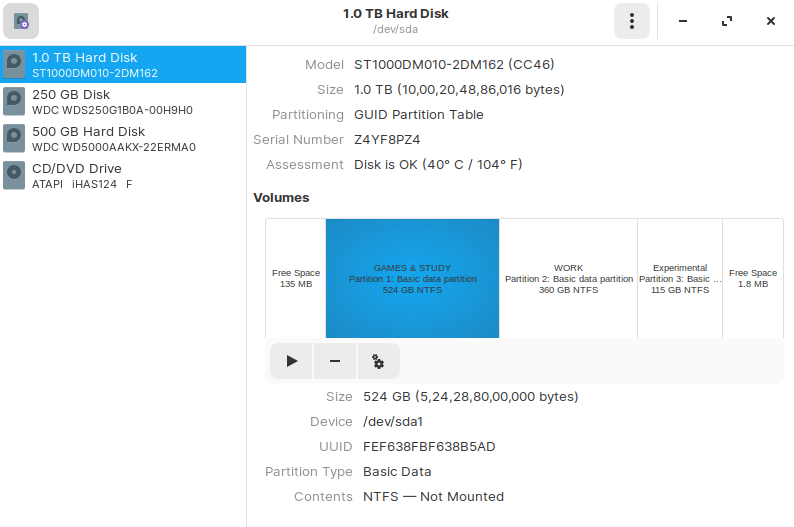Open additional partition options gears menu
The image size is (794, 527).
tap(378, 361)
